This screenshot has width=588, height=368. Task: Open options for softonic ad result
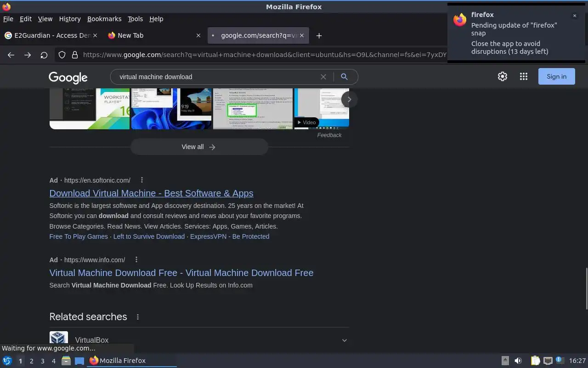tap(142, 180)
